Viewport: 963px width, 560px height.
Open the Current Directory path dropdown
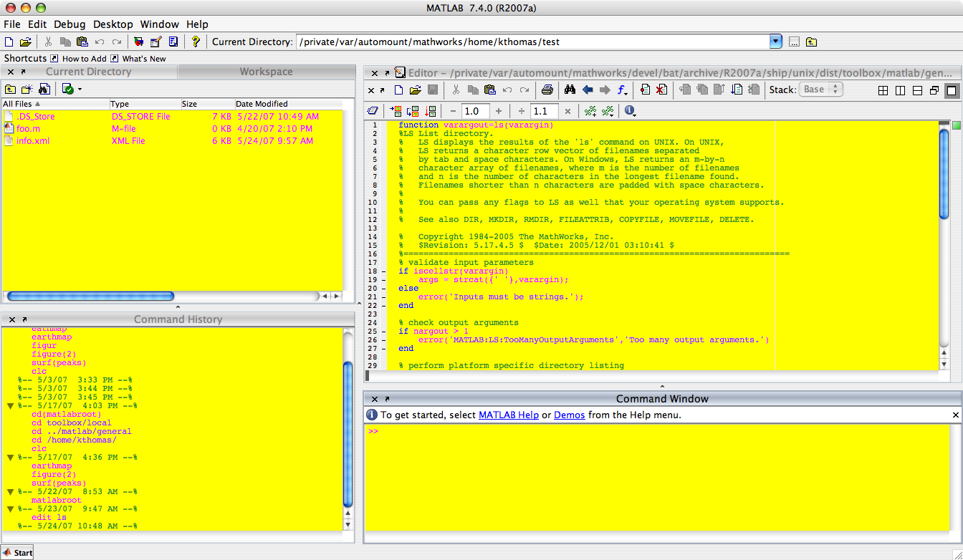pos(775,42)
